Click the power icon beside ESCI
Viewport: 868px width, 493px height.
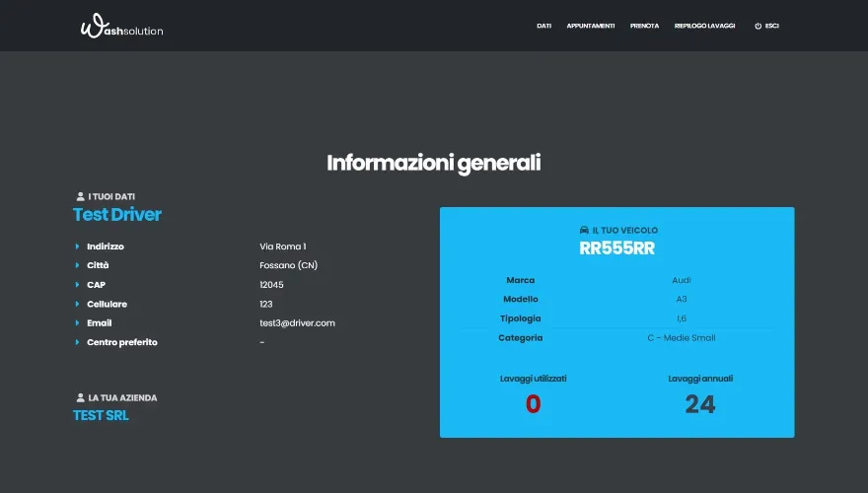(758, 26)
